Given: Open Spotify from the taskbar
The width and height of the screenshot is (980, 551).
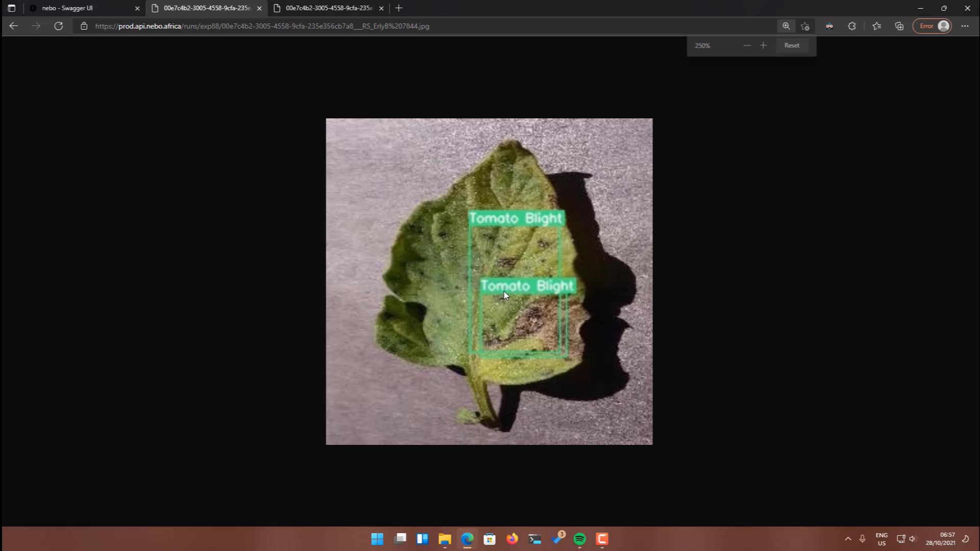Looking at the screenshot, I should (579, 539).
